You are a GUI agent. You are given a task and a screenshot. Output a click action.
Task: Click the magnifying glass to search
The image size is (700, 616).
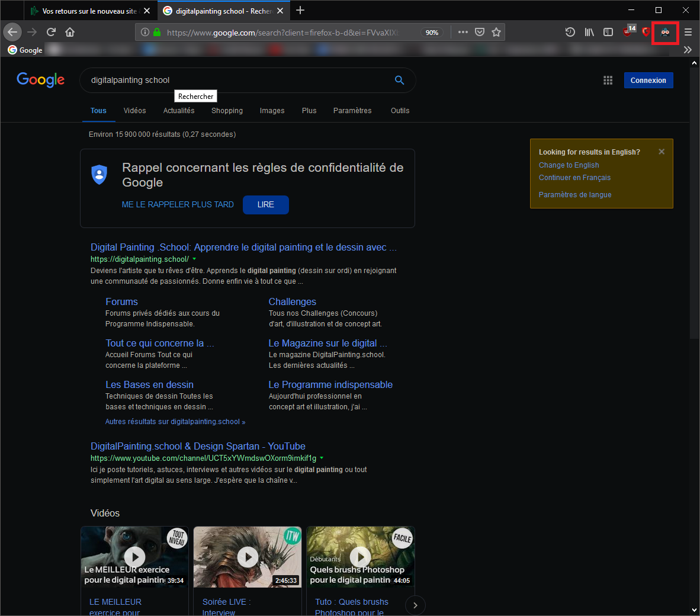399,80
